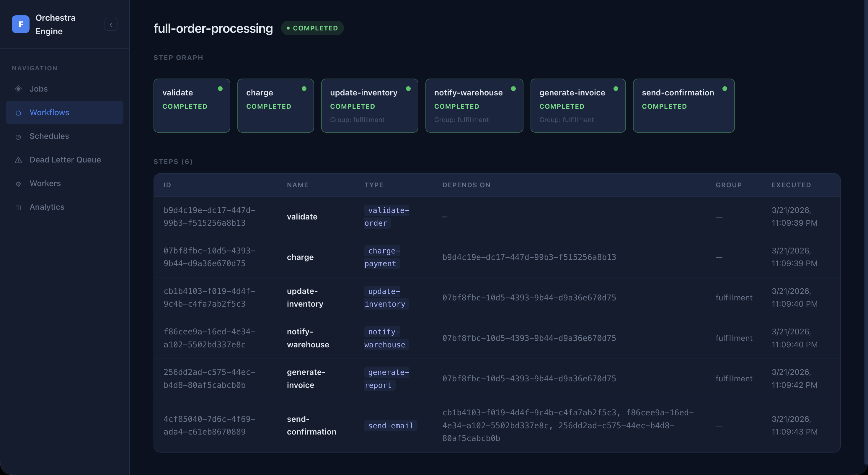Click the send-email type tag
The width and height of the screenshot is (868, 475).
point(391,425)
